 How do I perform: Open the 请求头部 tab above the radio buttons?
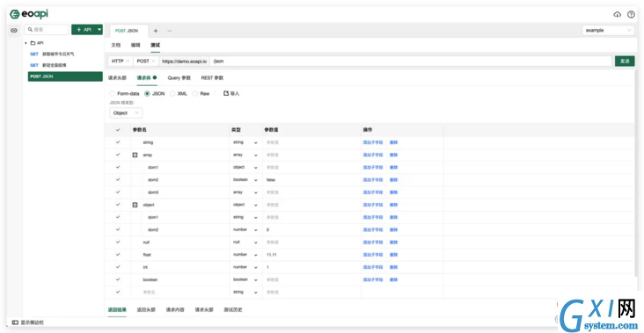[117, 77]
